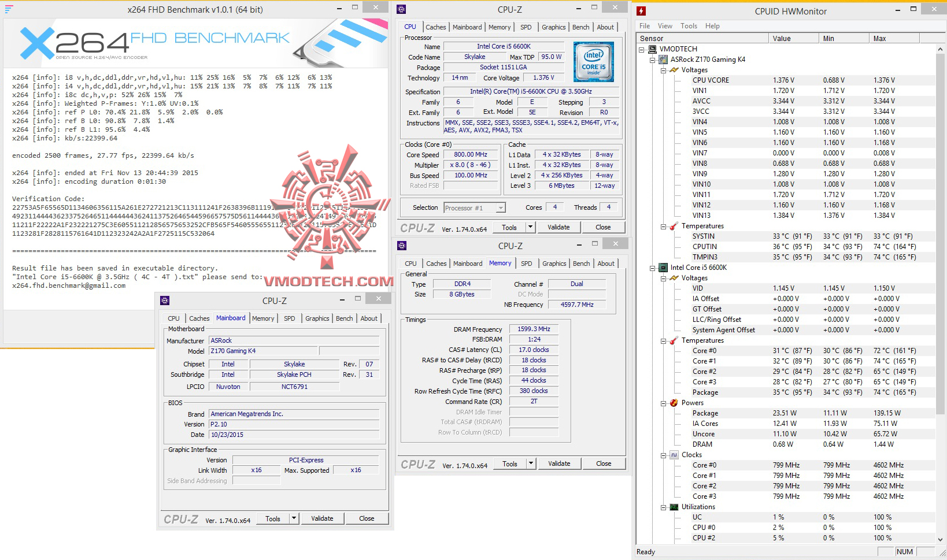This screenshot has width=947, height=560.
Task: Select the SYSTIN temperature row
Action: (786, 236)
